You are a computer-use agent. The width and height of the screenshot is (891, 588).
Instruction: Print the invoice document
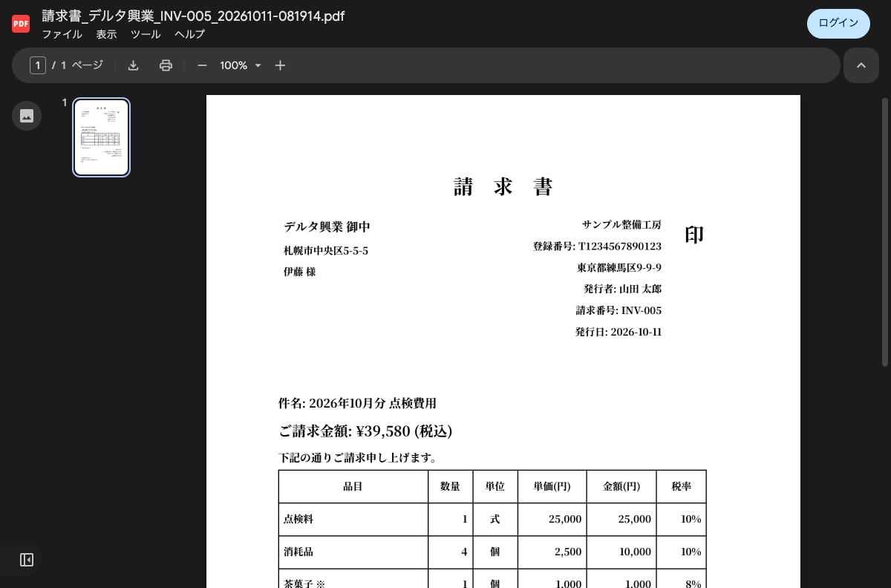[x=166, y=65]
